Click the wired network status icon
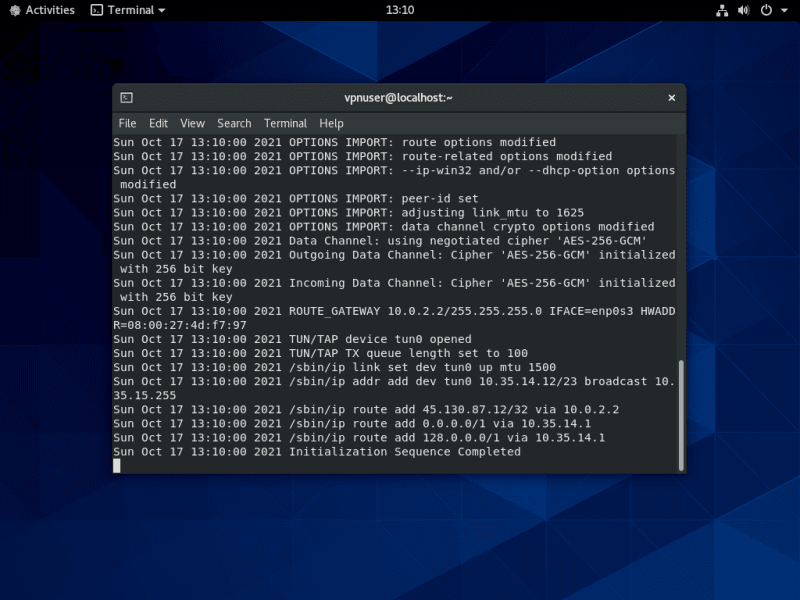Viewport: 800px width, 600px height. [723, 10]
